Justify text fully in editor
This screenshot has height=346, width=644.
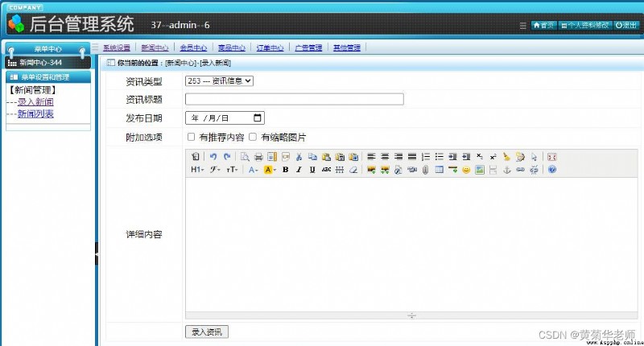pyautogui.click(x=412, y=157)
